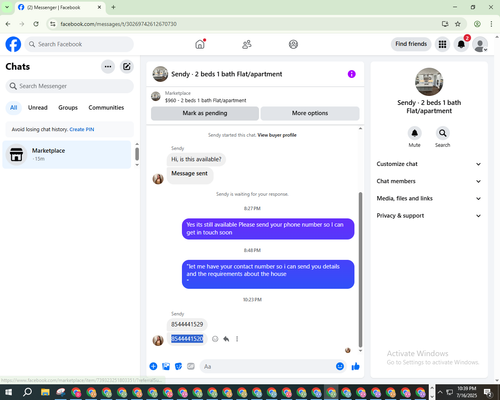This screenshot has height=400, width=500.
Task: Click the taskbar clock
Action: [467, 392]
